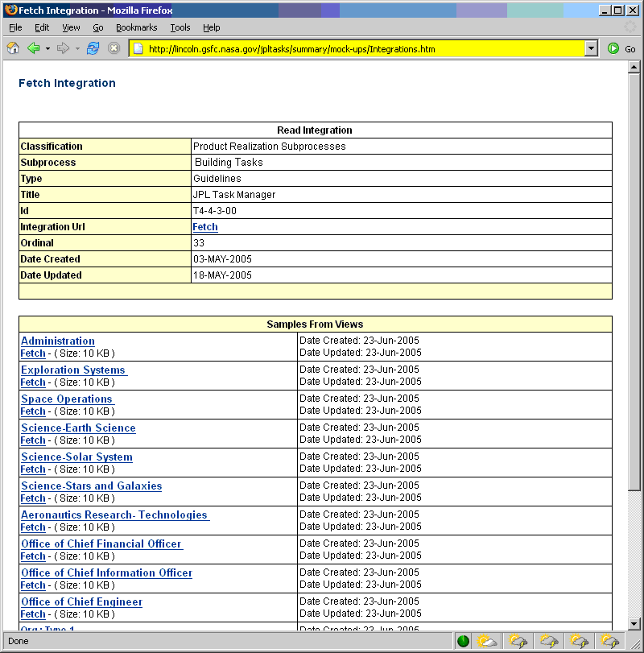Open the Edit menu

[x=42, y=27]
